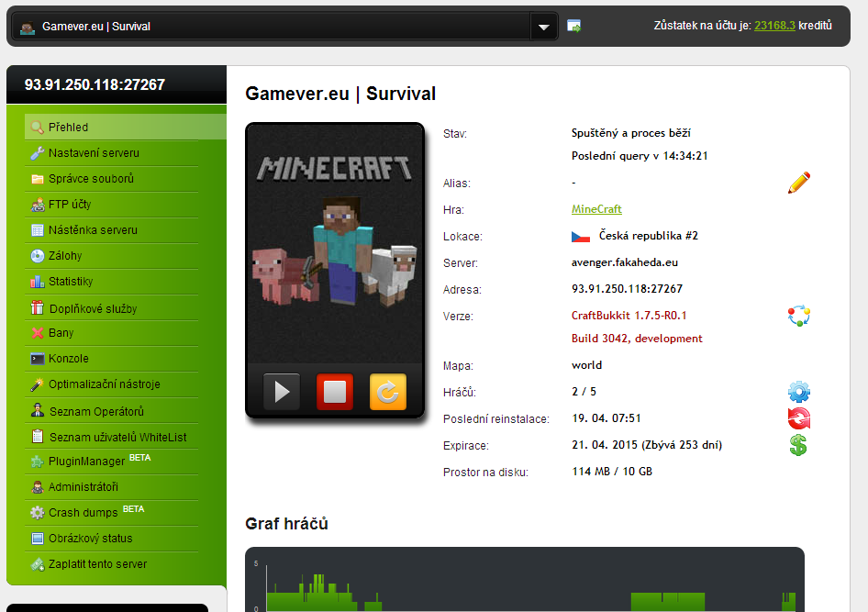The image size is (868, 612).
Task: Open the account balance 23168.3 link
Action: [x=774, y=26]
